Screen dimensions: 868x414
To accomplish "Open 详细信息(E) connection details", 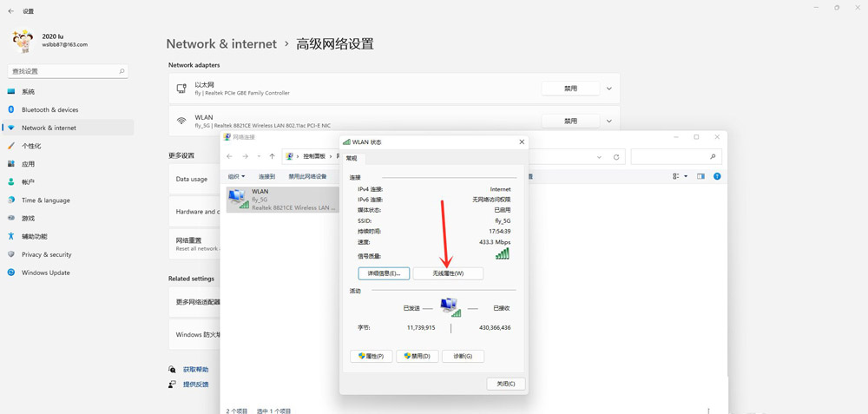I will point(384,273).
